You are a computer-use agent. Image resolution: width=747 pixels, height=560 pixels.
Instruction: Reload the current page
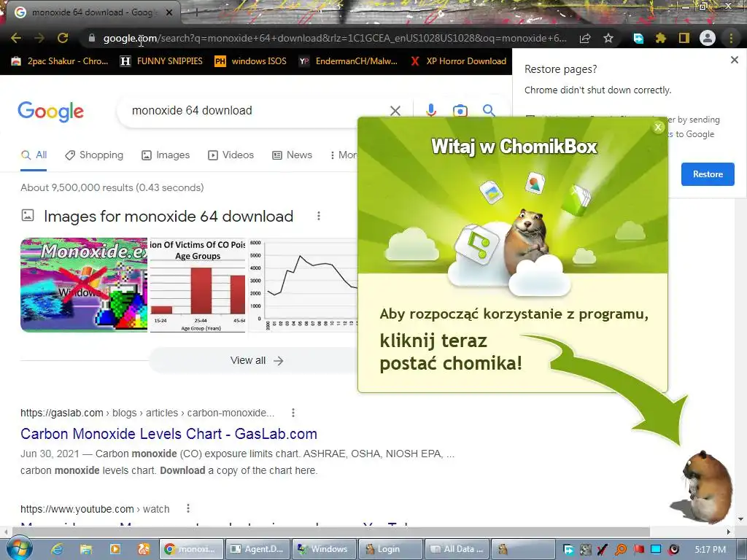[63, 38]
